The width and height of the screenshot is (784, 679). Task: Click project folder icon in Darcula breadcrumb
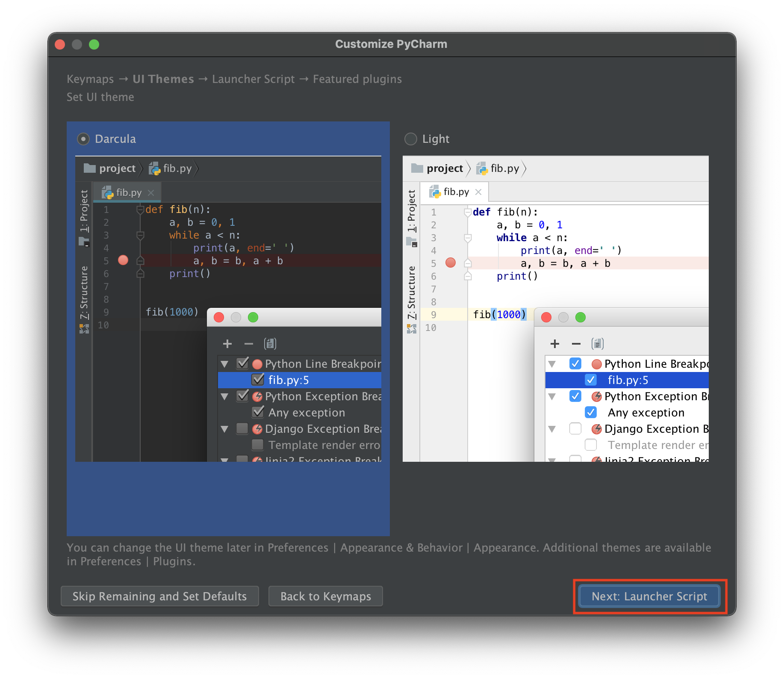[90, 168]
